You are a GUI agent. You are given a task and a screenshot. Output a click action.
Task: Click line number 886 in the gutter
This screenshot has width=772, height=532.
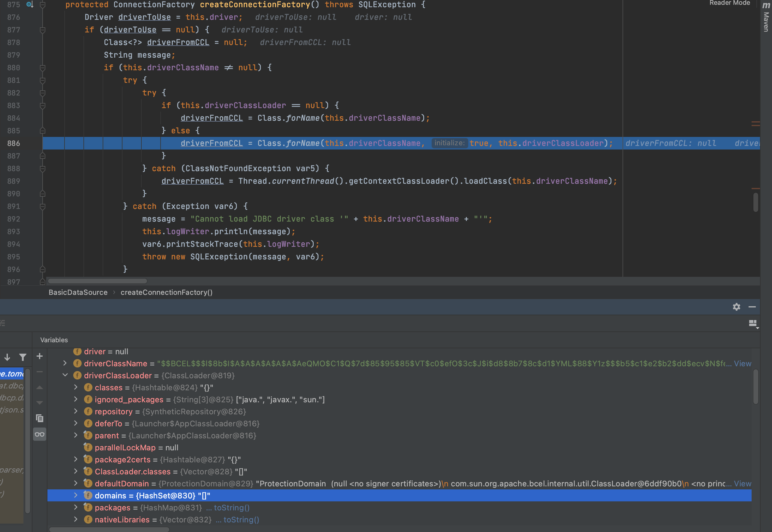click(x=14, y=143)
